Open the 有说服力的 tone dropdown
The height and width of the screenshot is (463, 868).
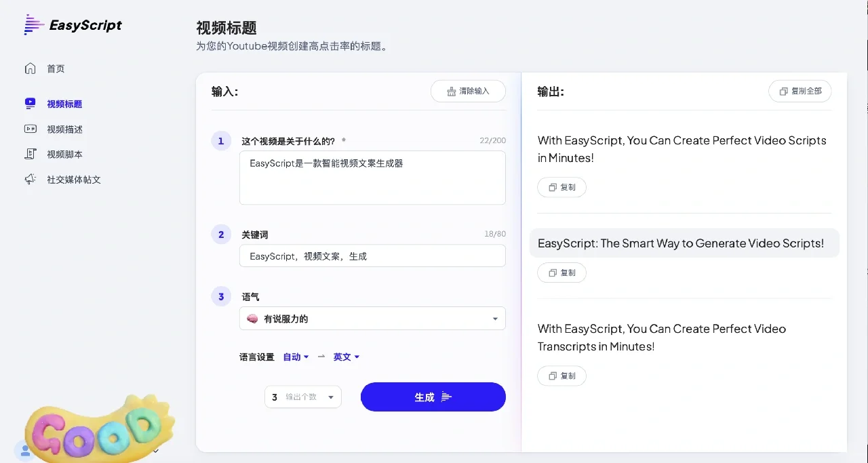[372, 318]
